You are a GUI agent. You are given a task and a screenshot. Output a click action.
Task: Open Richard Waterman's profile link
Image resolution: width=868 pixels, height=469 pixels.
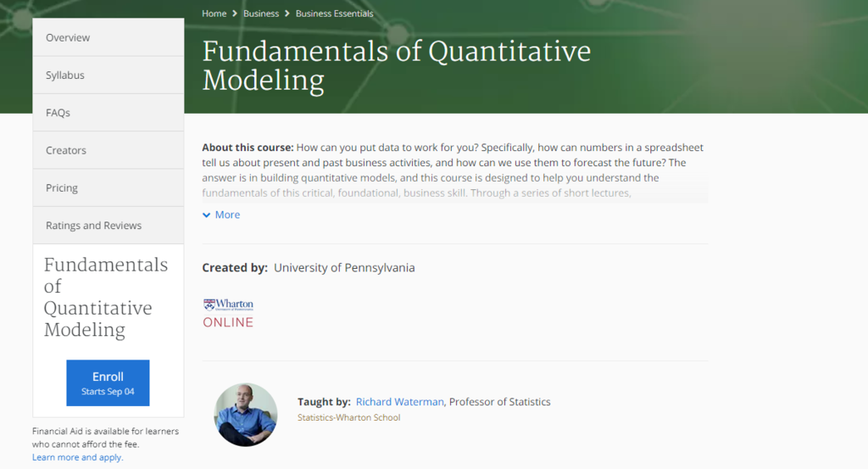pos(400,402)
